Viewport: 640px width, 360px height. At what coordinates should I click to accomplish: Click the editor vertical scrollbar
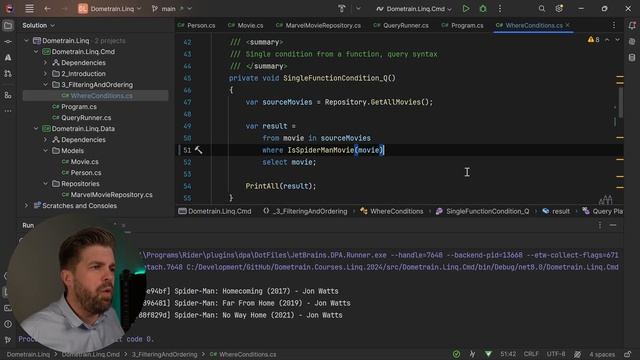point(621,102)
